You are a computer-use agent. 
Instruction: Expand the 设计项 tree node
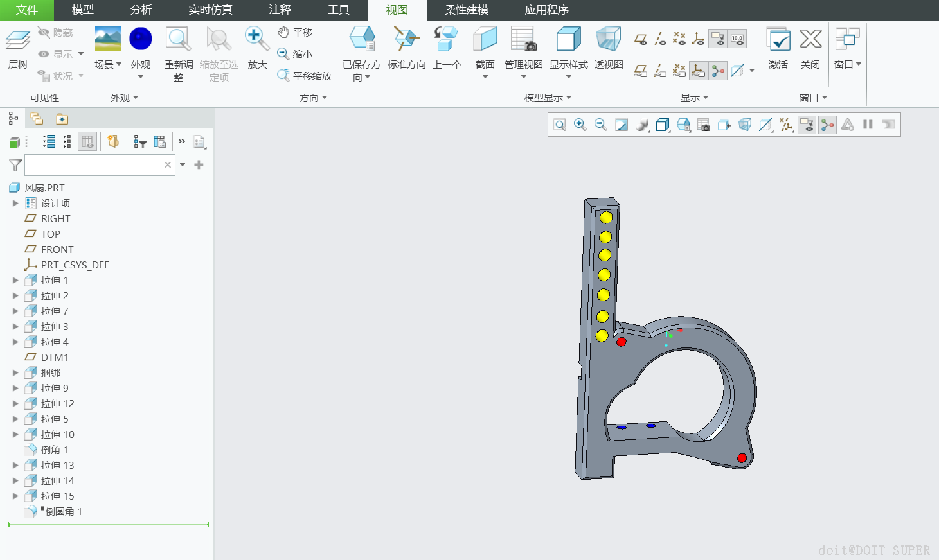point(15,204)
